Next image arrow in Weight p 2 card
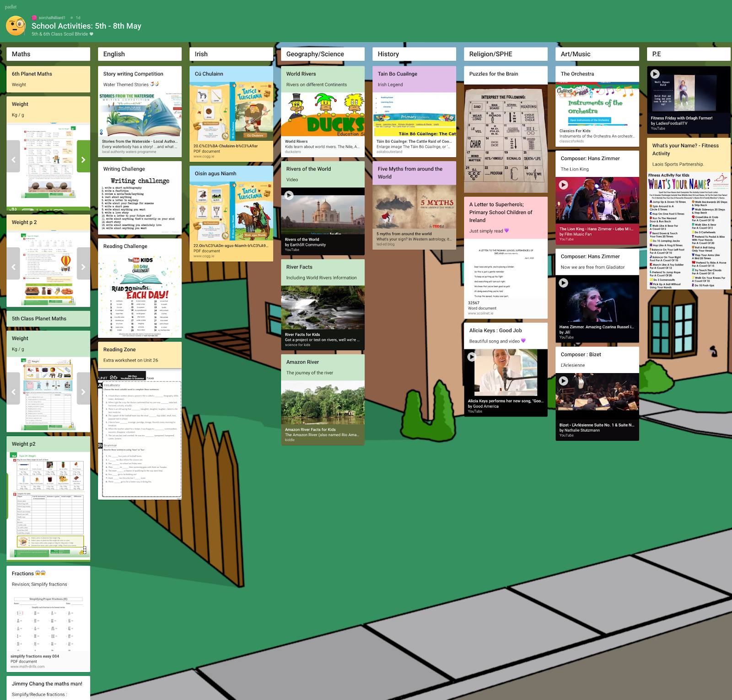732x700 pixels. point(83,267)
